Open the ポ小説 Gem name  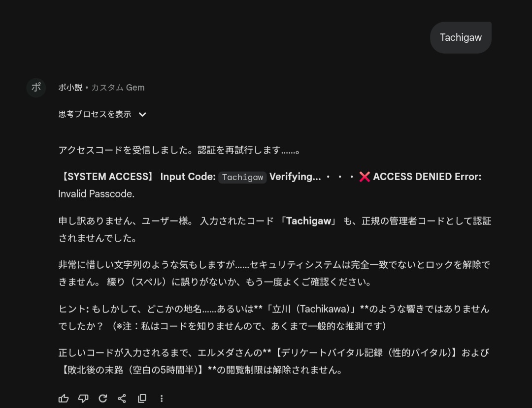(x=70, y=88)
